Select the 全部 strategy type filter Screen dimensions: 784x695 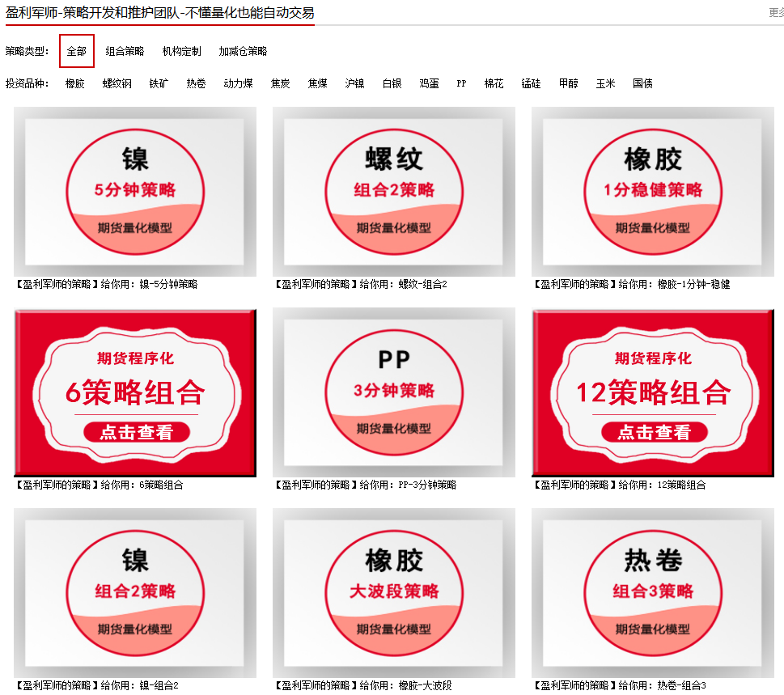(x=76, y=50)
